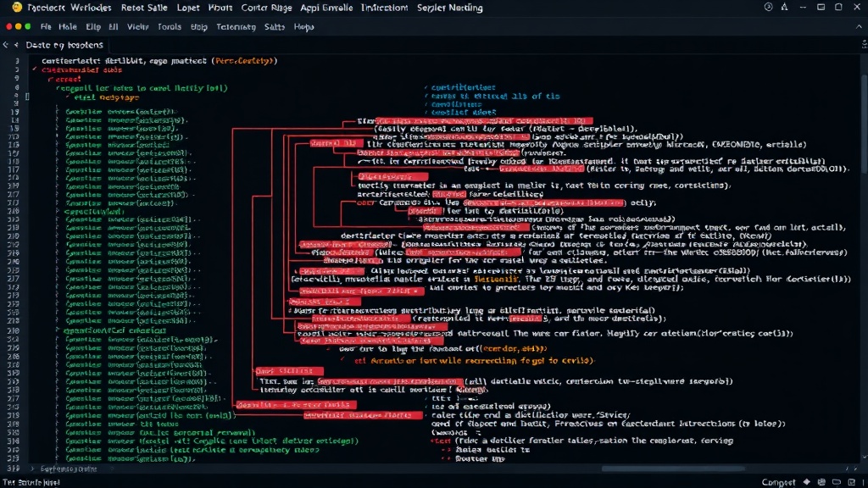Select the open editor tab below the menu bar

[x=64, y=45]
